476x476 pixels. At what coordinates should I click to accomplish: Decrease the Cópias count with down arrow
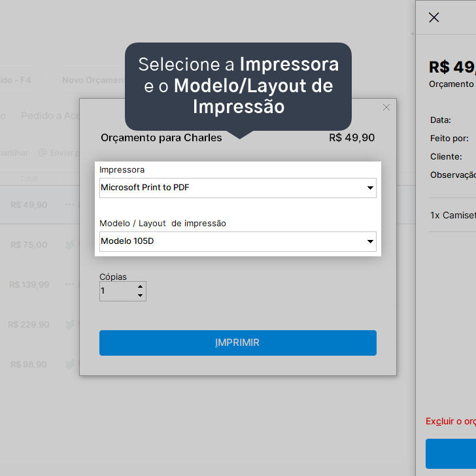pyautogui.click(x=140, y=296)
